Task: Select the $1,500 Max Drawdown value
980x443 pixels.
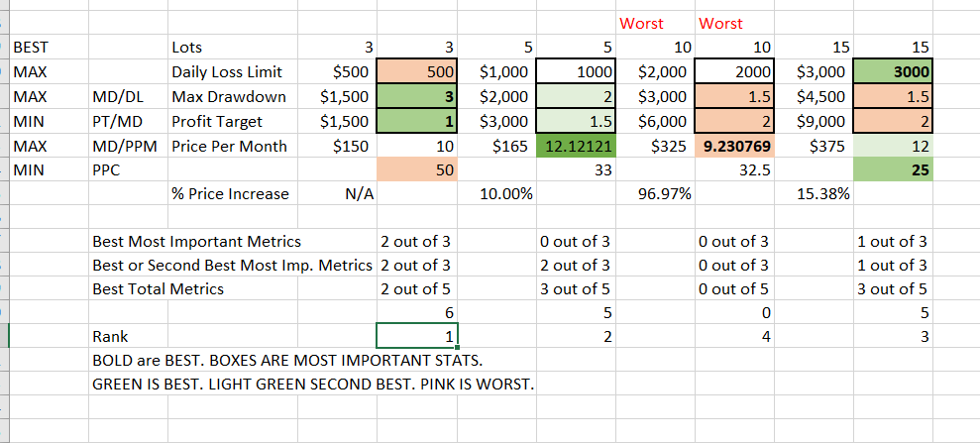Action: click(337, 97)
